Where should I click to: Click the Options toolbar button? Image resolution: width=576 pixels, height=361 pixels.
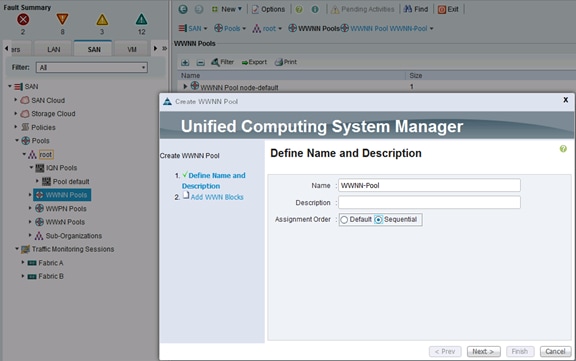click(x=268, y=9)
